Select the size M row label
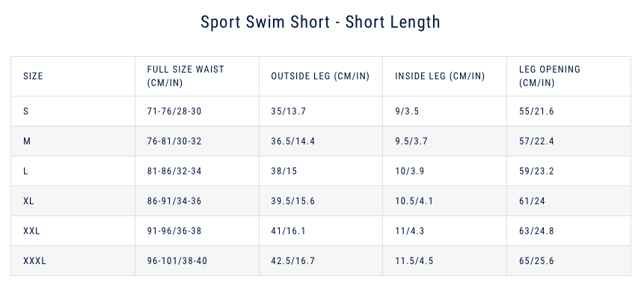The height and width of the screenshot is (291, 644). pyautogui.click(x=27, y=141)
